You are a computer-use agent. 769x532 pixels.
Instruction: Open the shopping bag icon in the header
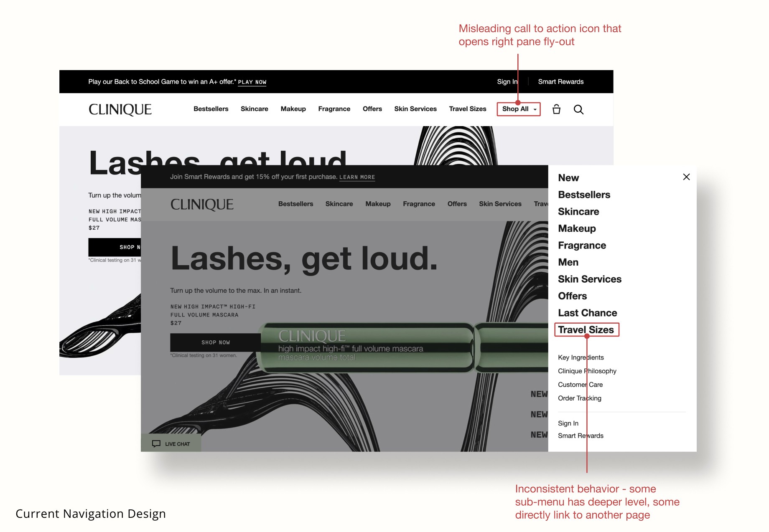[x=556, y=109]
